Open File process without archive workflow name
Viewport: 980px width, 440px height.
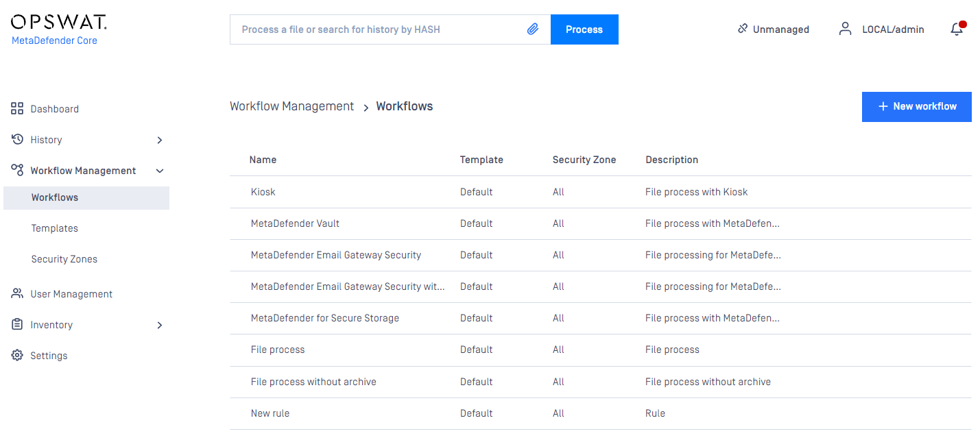coord(313,382)
